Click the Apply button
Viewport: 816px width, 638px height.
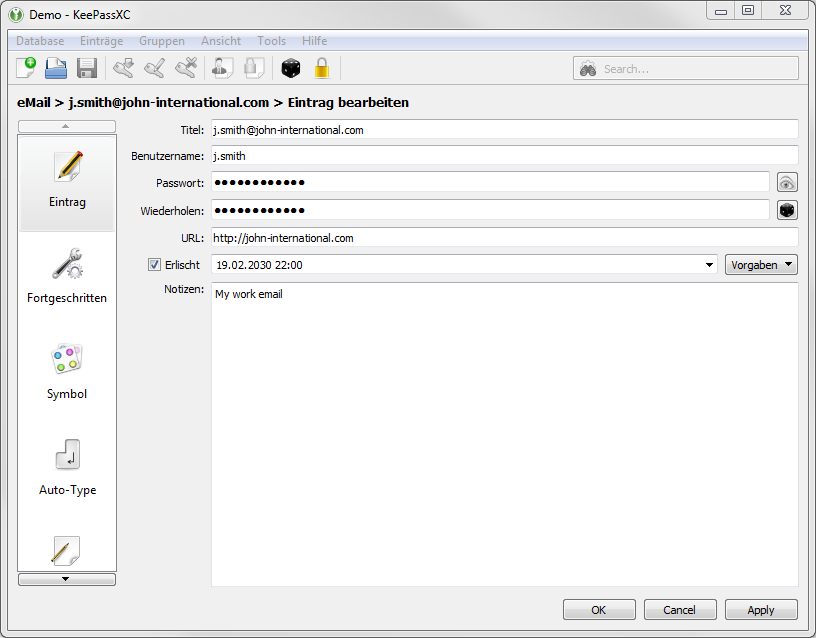click(761, 610)
